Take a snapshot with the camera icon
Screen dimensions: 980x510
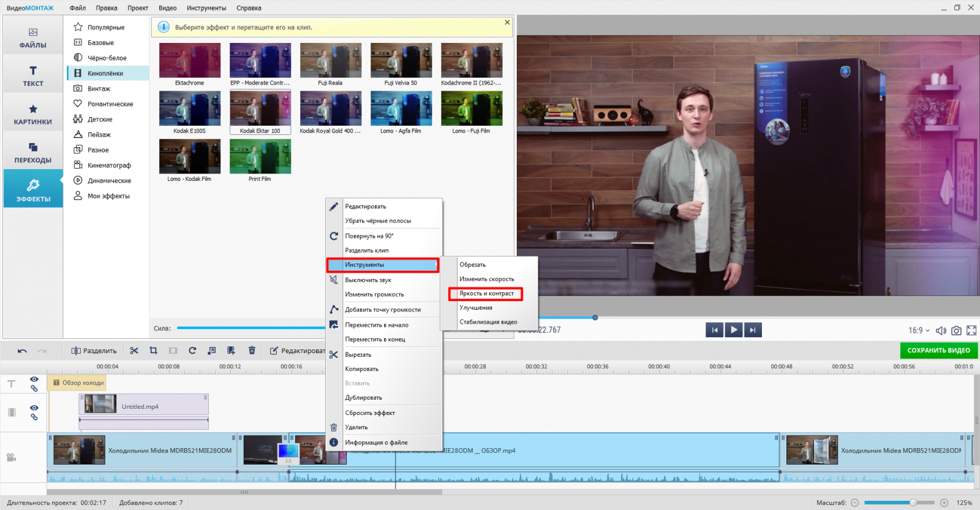(x=956, y=330)
